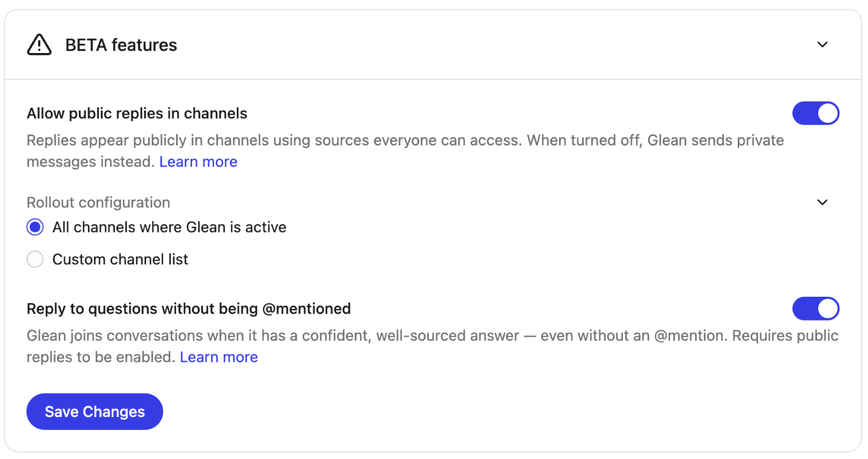Turn off Reply to questions without being @mentioned
868x459 pixels.
pyautogui.click(x=816, y=308)
